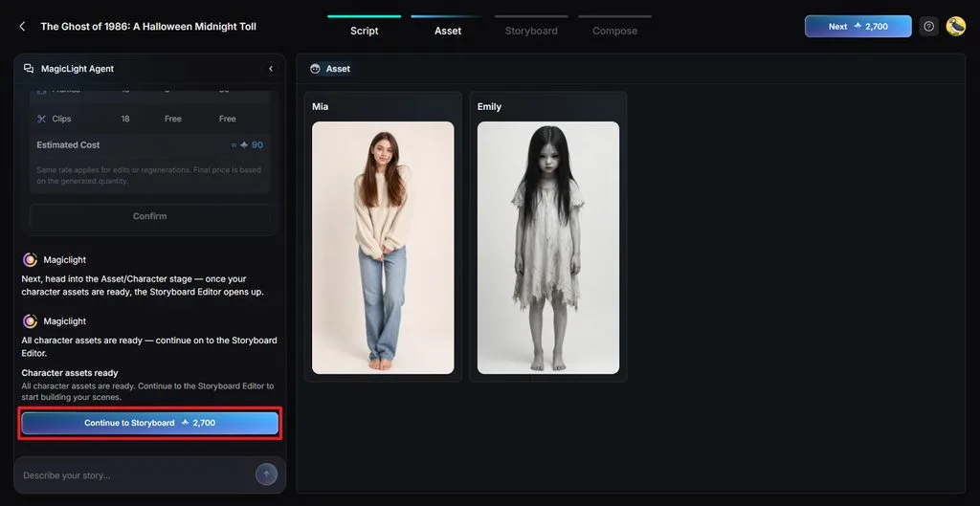Select Emily character image

548,248
